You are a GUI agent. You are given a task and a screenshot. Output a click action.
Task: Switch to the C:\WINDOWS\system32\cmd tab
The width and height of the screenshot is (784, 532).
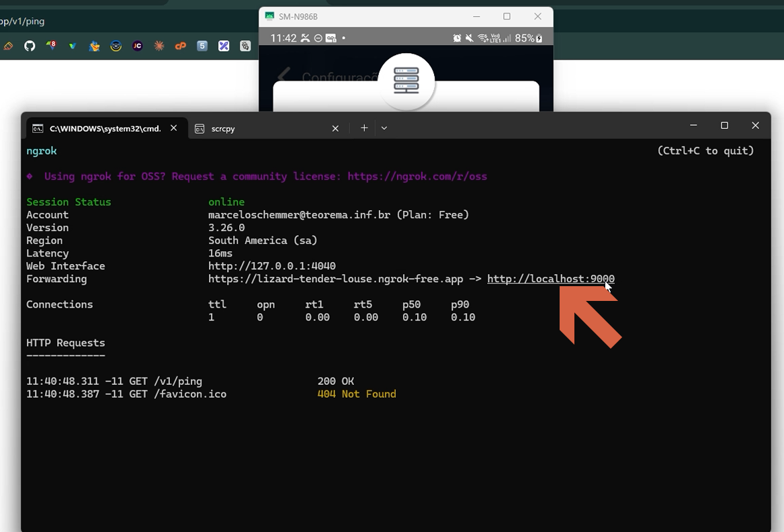[x=107, y=128]
